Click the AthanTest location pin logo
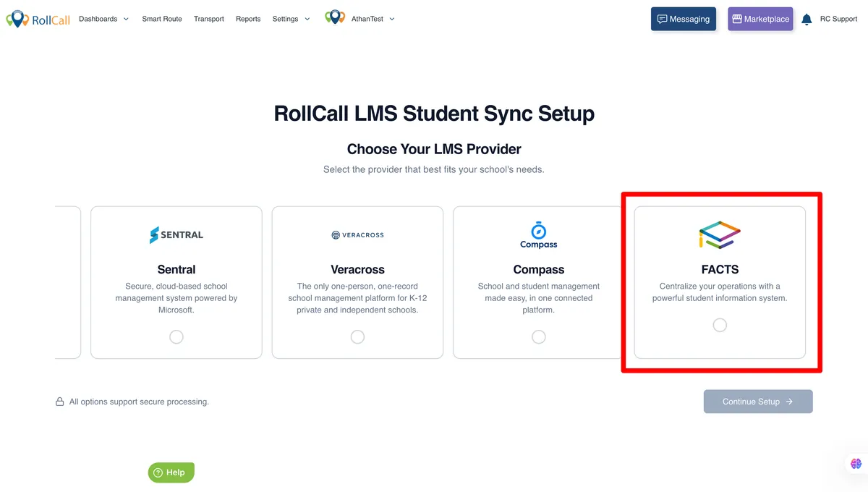The height and width of the screenshot is (492, 868). [335, 17]
